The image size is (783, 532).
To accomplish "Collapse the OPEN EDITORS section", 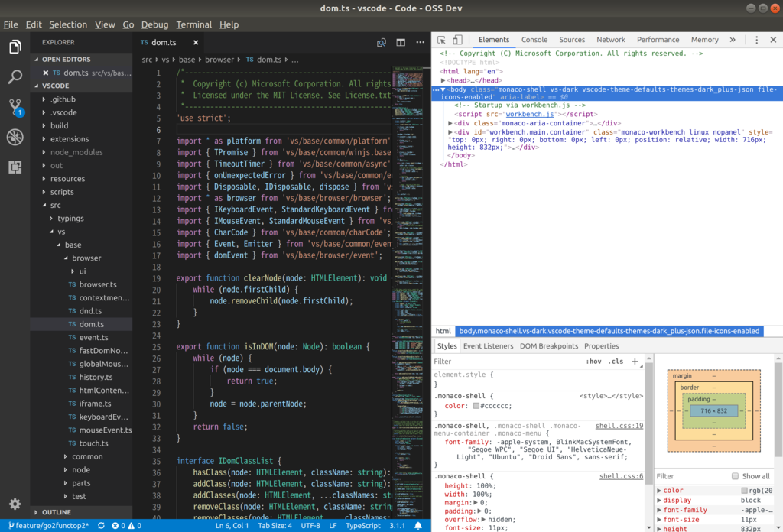I will coord(81,60).
